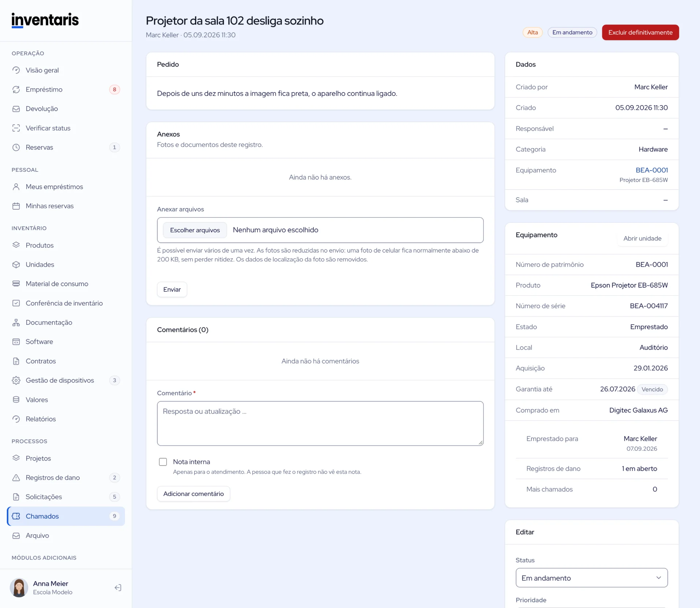Click the Verificar status scan icon
This screenshot has height=608, width=700.
tap(16, 128)
